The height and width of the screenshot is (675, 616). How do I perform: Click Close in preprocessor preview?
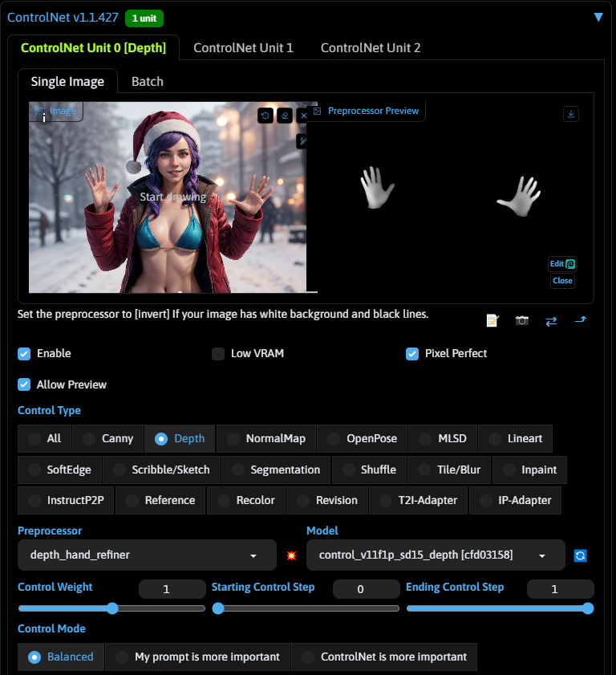(x=562, y=281)
